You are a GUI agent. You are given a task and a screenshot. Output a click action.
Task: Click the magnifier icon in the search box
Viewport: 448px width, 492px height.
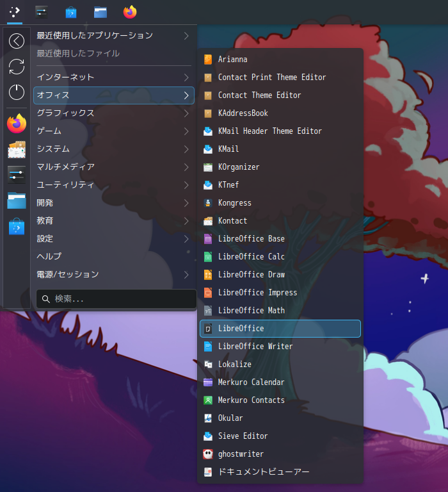[46, 299]
